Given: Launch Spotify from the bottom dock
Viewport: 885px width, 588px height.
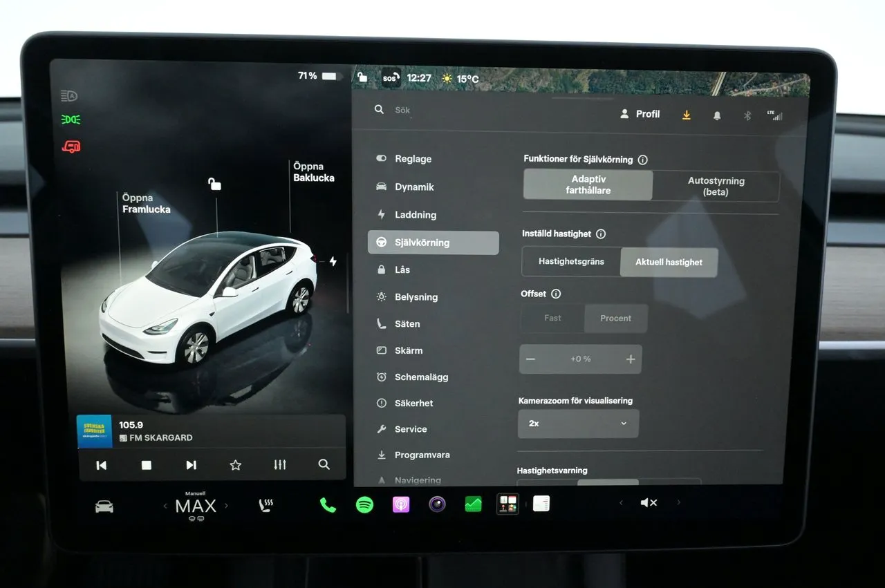Looking at the screenshot, I should pyautogui.click(x=364, y=505).
